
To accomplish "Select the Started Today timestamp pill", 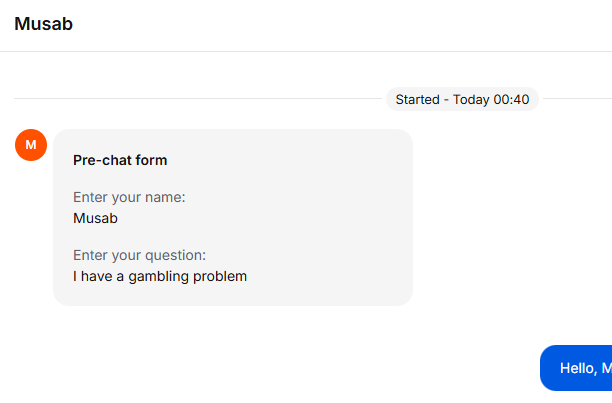I will (462, 99).
